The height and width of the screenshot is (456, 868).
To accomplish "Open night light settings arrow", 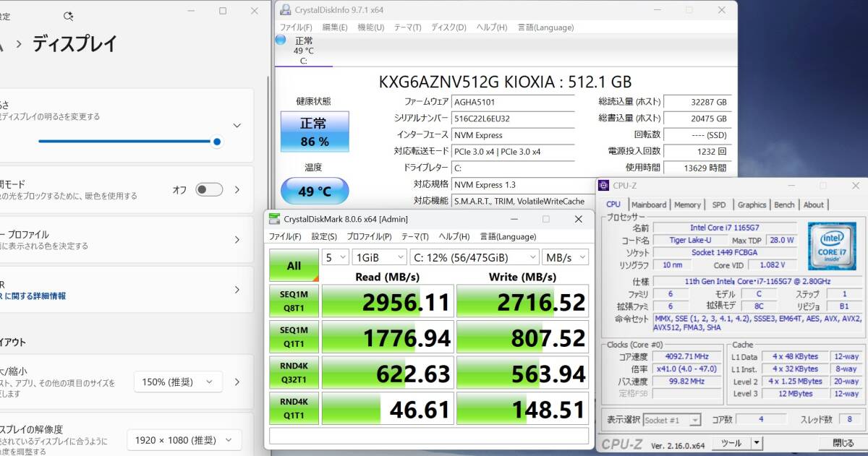I will click(x=237, y=189).
